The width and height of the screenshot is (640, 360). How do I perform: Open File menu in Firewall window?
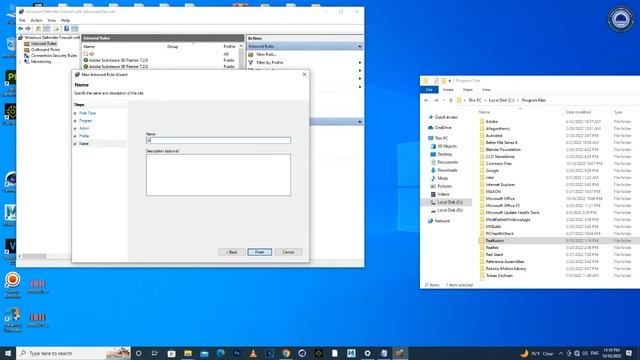22,20
